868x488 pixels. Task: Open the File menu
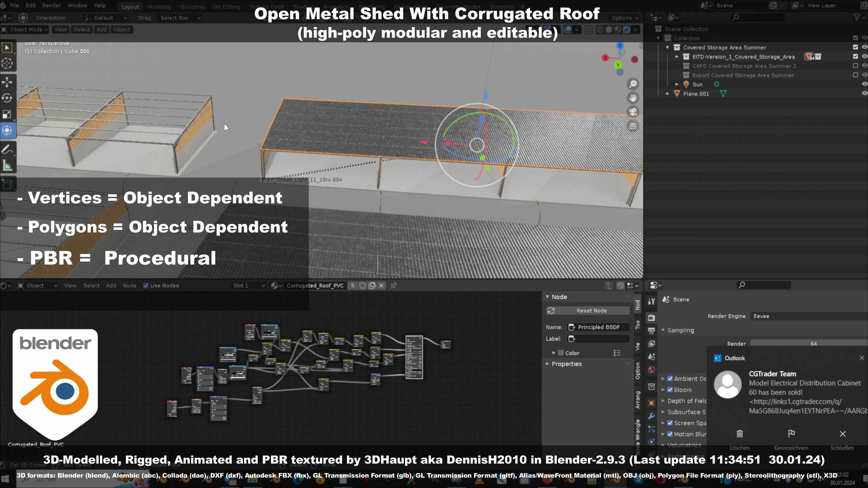(14, 6)
